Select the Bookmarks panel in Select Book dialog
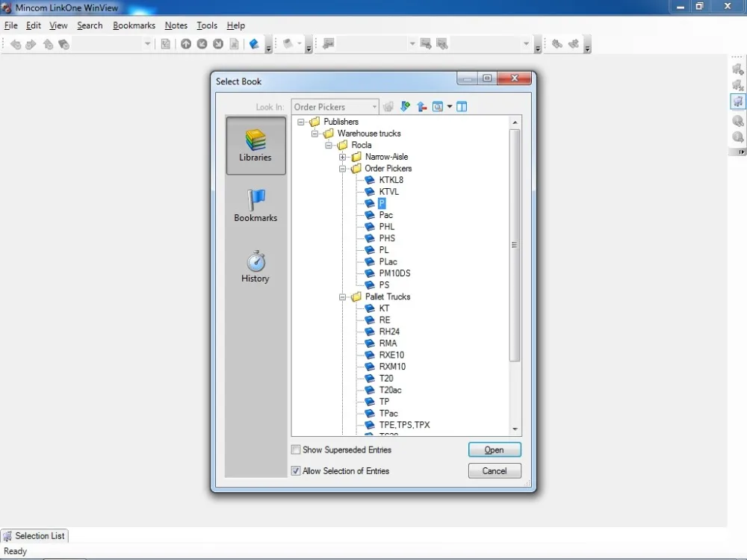 pos(255,205)
